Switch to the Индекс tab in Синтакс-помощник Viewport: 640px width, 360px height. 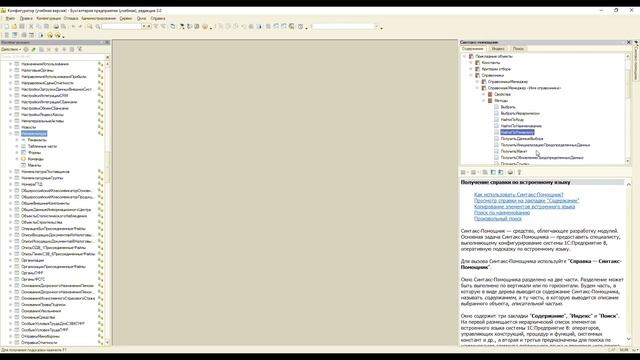point(498,49)
